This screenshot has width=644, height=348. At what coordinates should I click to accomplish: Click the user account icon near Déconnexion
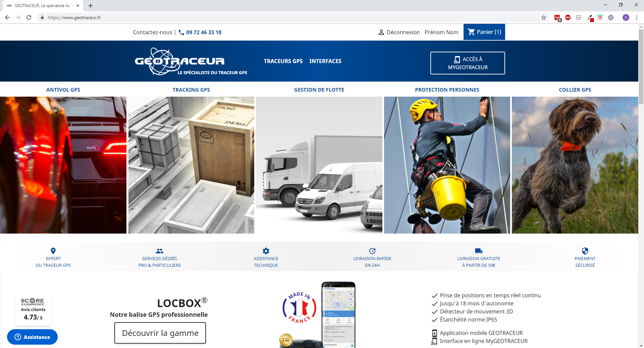coord(381,32)
